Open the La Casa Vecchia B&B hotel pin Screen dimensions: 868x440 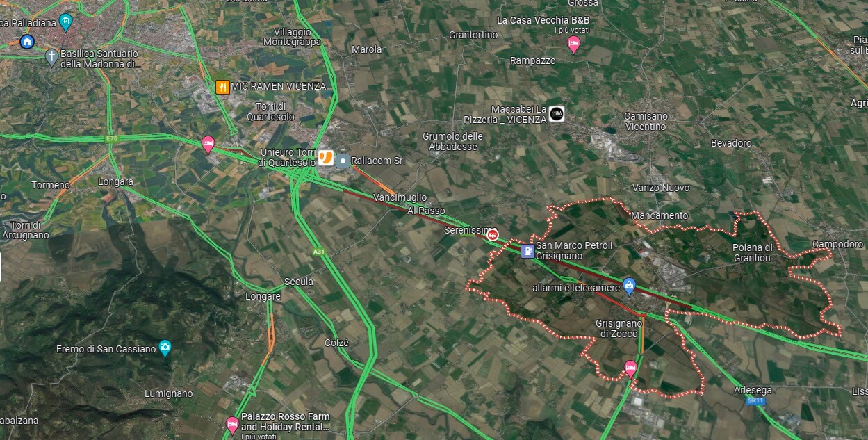tap(573, 45)
